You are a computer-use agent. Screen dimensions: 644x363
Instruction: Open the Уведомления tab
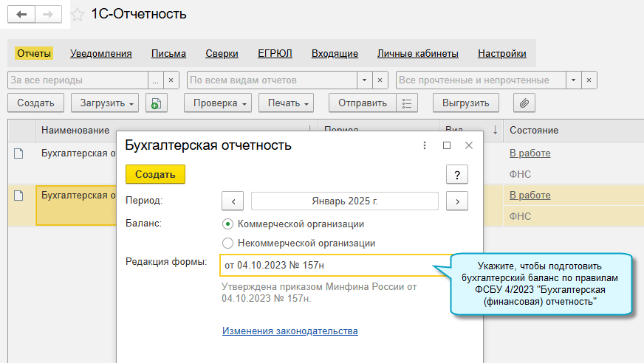pos(101,53)
